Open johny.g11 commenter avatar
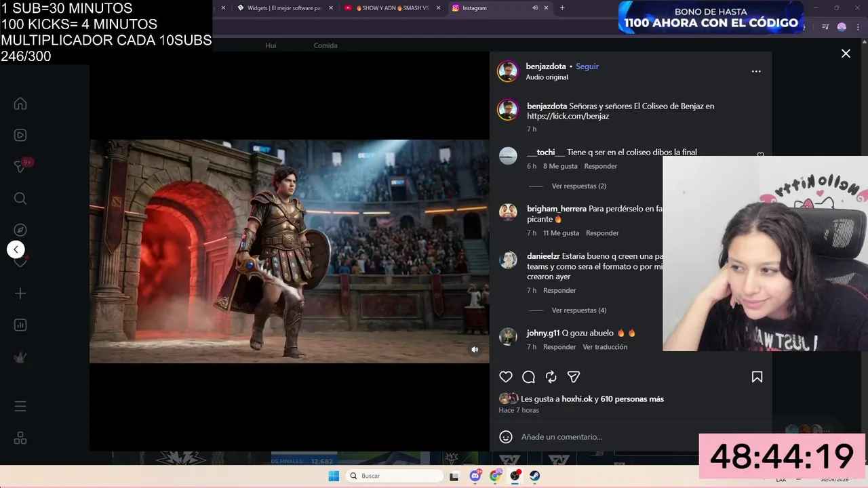Screen dimensions: 868x488 [x=508, y=336]
